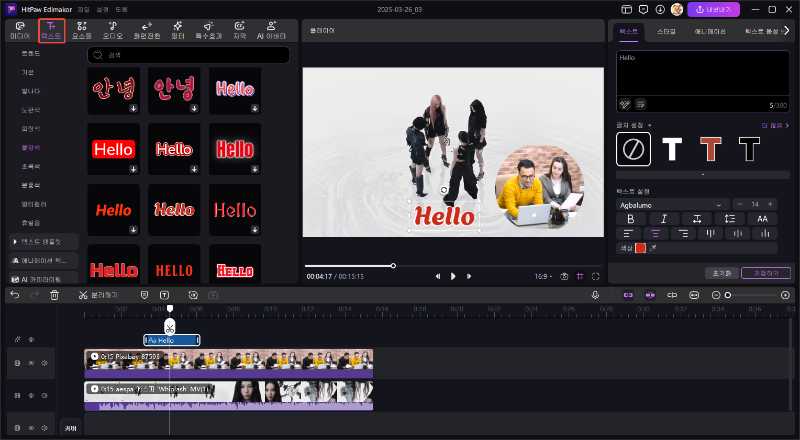Click the microphone voiceover icon
This screenshot has height=440, width=800.
[x=595, y=295]
